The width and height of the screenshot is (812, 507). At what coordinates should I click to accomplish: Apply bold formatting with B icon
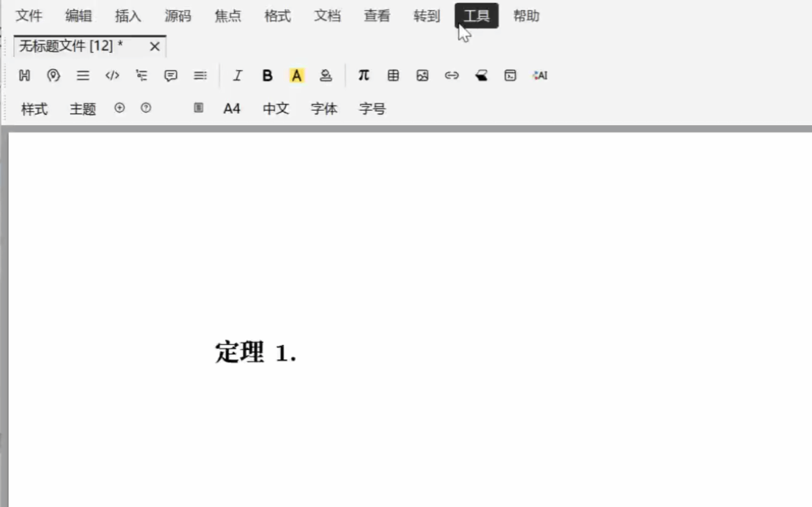point(267,76)
